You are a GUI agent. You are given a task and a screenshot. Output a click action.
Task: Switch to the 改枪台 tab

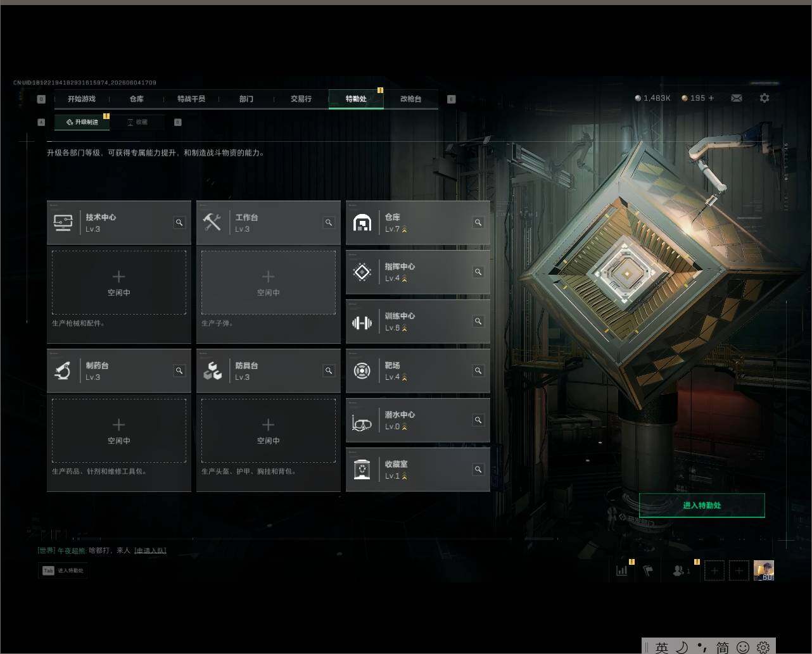tap(410, 99)
